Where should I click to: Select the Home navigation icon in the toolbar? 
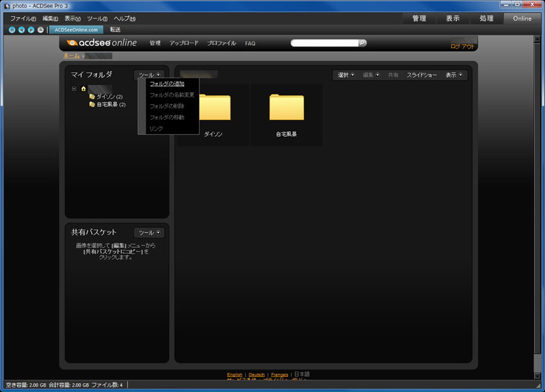(x=12, y=29)
